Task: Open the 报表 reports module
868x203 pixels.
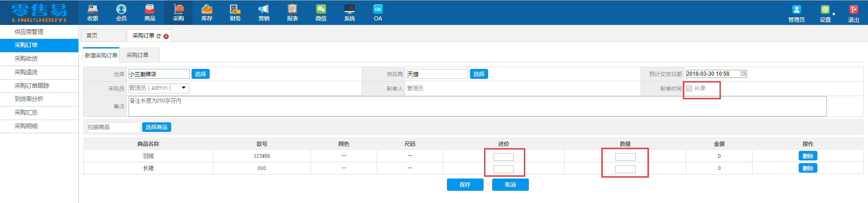Action: tap(293, 13)
